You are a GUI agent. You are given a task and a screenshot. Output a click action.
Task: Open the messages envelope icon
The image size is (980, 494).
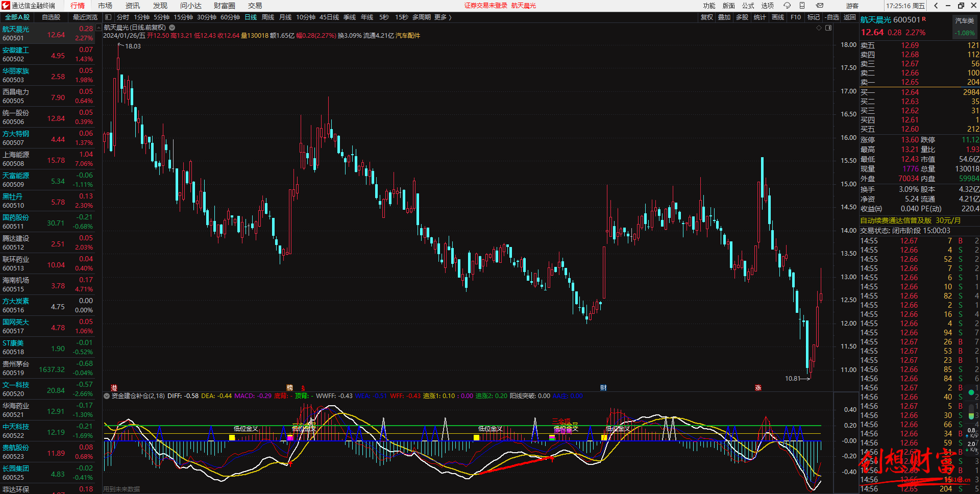(x=819, y=6)
